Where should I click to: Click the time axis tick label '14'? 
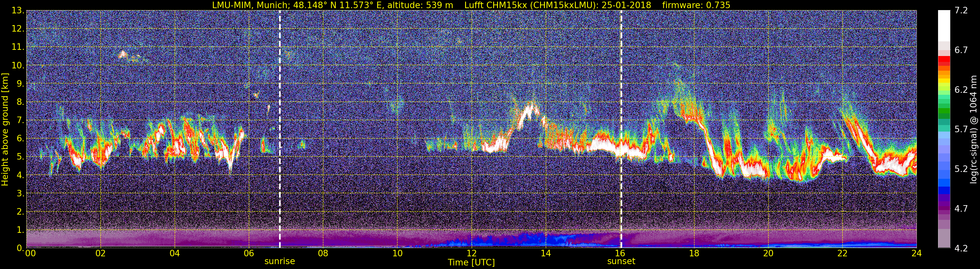point(545,253)
